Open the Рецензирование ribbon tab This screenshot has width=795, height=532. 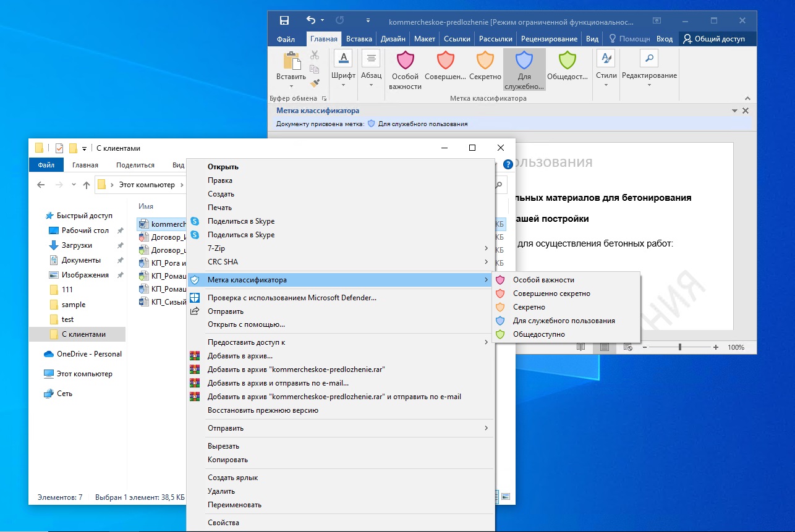point(549,39)
